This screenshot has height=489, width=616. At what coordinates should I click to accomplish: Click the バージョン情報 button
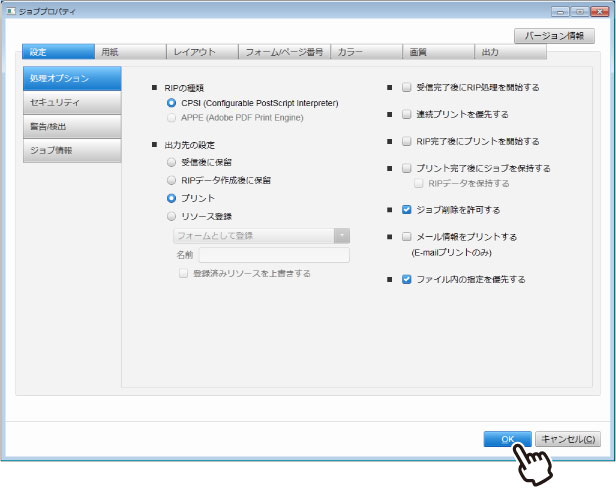pos(554,36)
